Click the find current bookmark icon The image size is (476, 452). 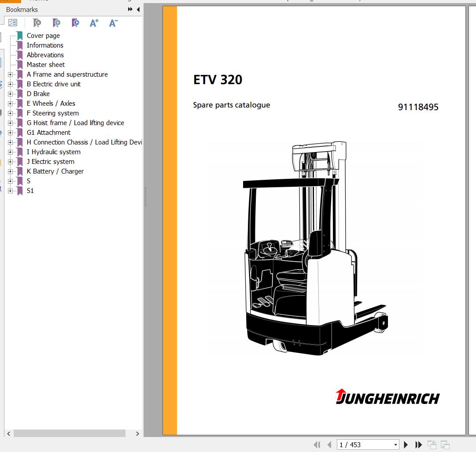(75, 23)
